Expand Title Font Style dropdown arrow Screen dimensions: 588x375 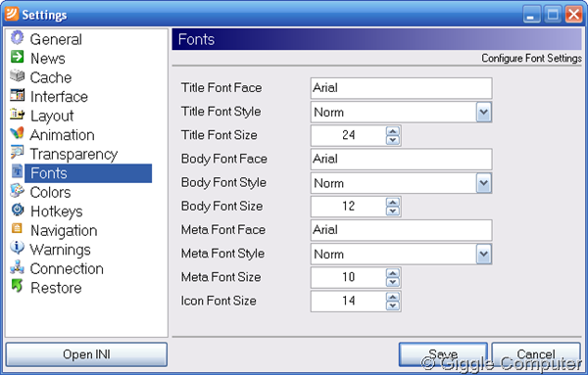point(484,112)
